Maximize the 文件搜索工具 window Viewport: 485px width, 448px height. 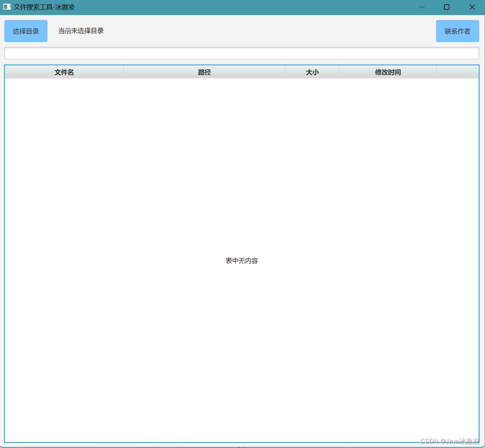click(447, 7)
